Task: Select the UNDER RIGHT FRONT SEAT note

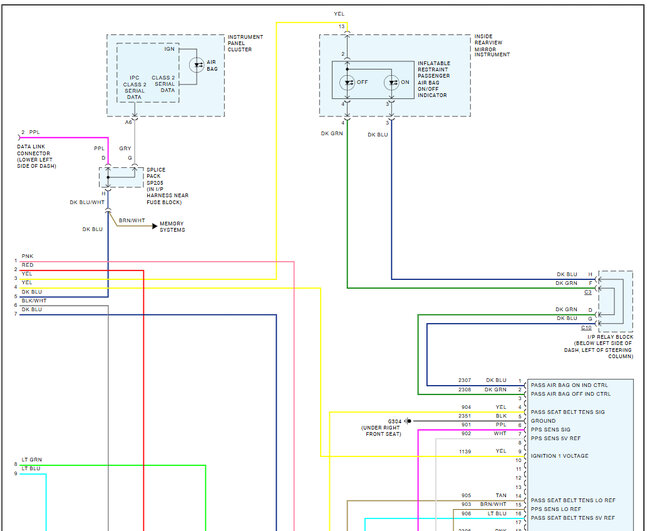Action: tap(381, 431)
